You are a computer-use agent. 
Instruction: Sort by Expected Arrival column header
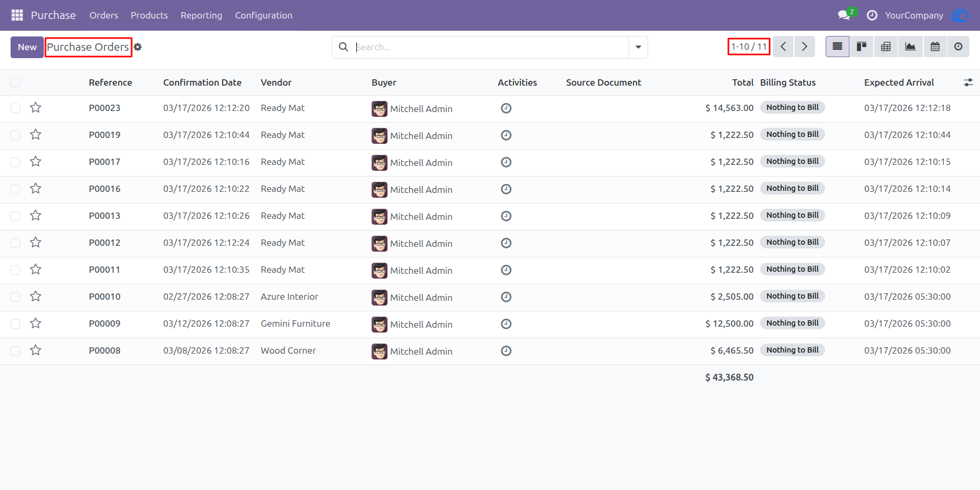pyautogui.click(x=899, y=82)
